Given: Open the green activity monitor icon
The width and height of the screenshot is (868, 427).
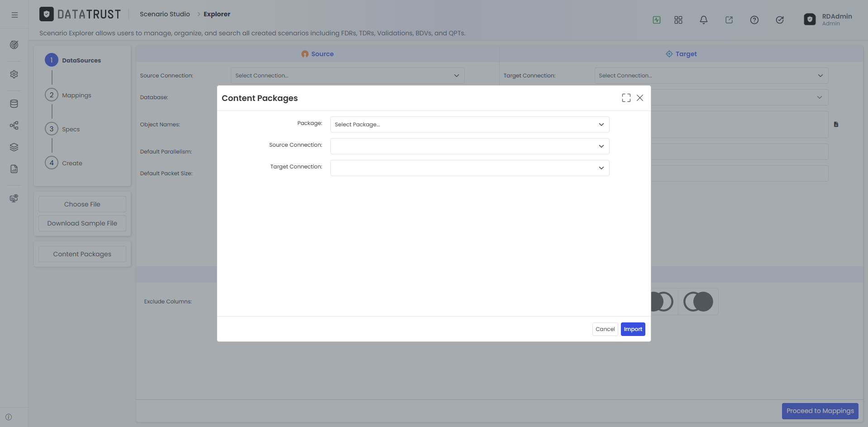Looking at the screenshot, I should 657,20.
